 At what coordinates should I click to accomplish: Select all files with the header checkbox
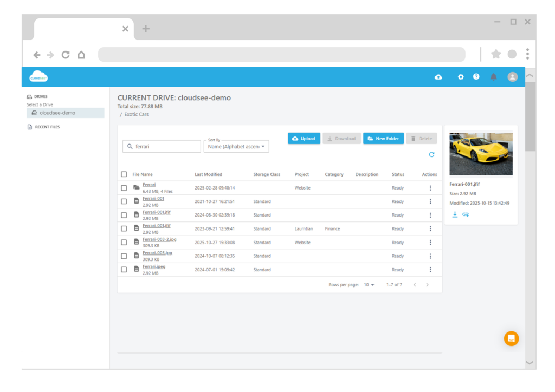124,174
